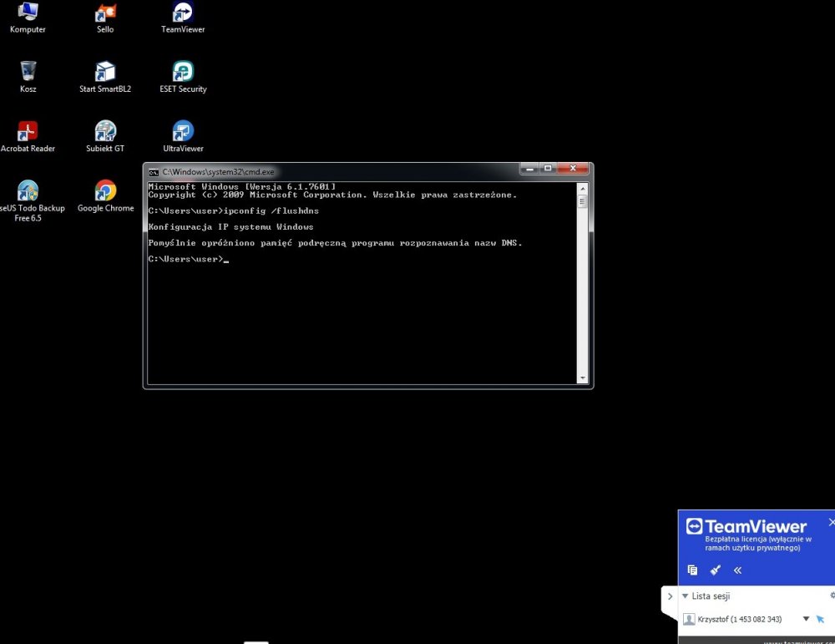Collapse TeamViewer panel with side chevron
Screen dimensions: 835x644
(x=670, y=596)
